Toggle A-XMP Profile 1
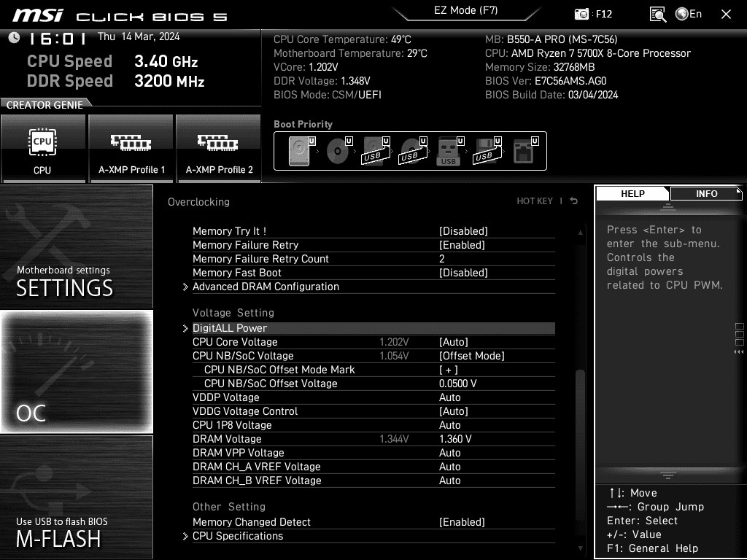Screen dimensions: 747x560 click(x=131, y=148)
